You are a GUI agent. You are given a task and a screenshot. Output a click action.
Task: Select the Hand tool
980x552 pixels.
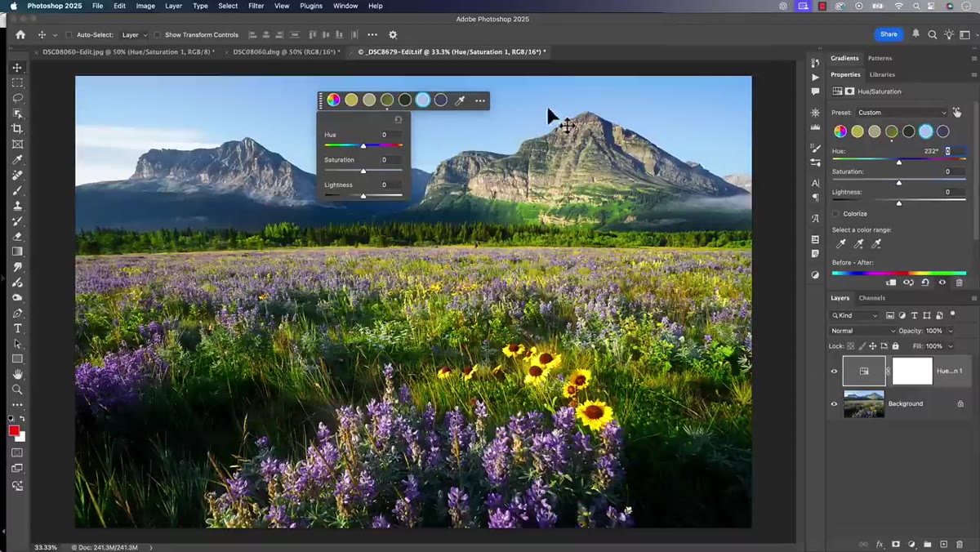(17, 375)
